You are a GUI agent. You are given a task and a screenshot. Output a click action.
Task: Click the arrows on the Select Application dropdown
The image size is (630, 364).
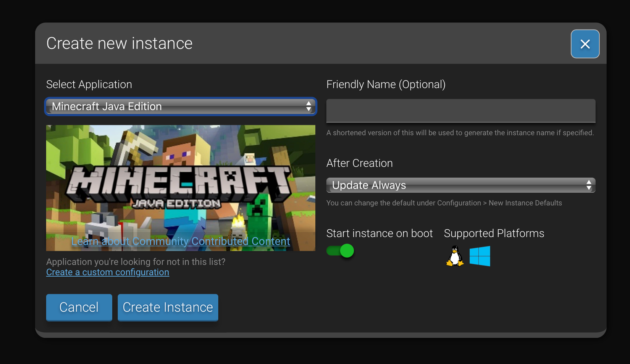click(309, 106)
